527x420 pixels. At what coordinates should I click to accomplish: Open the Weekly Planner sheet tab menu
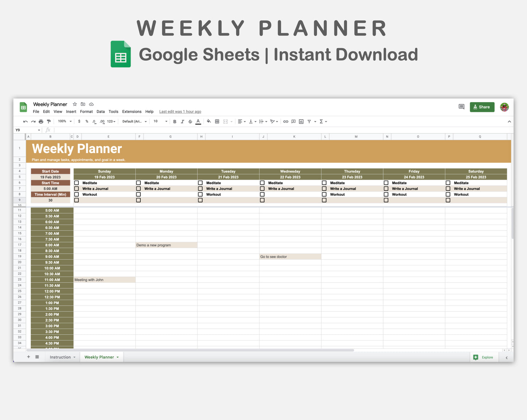tap(117, 357)
